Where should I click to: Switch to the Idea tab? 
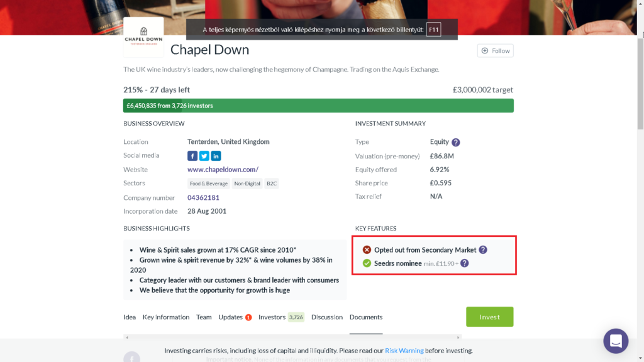point(129,317)
